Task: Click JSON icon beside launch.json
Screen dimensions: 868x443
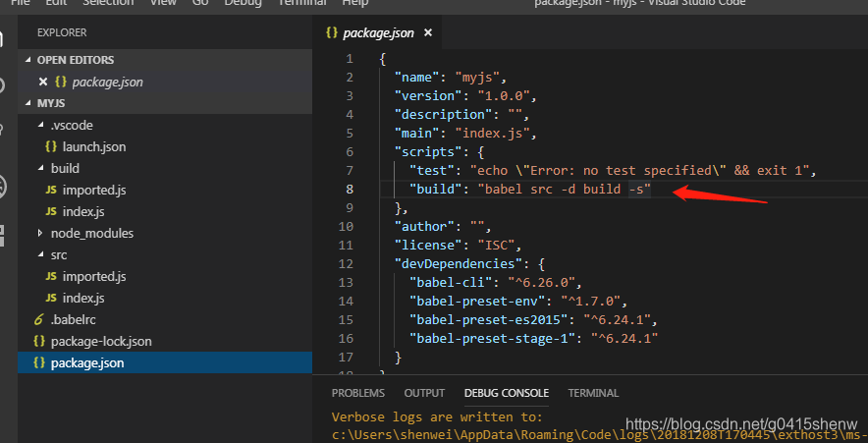Action: tap(51, 146)
